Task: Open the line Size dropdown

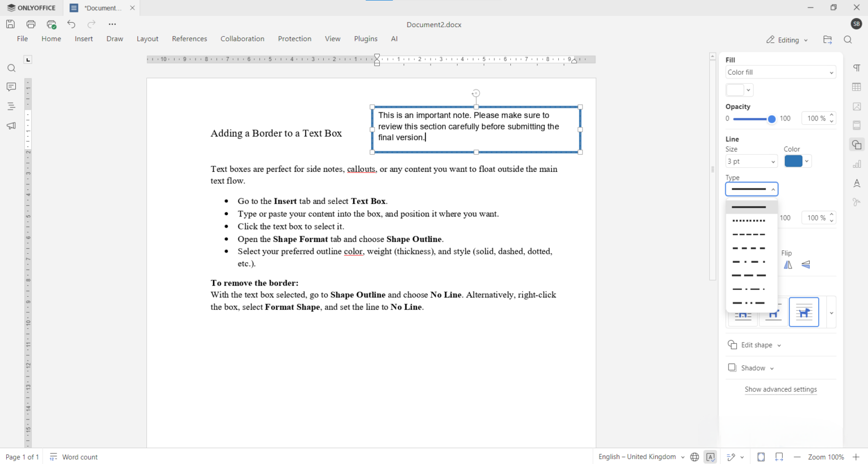Action: pos(752,161)
